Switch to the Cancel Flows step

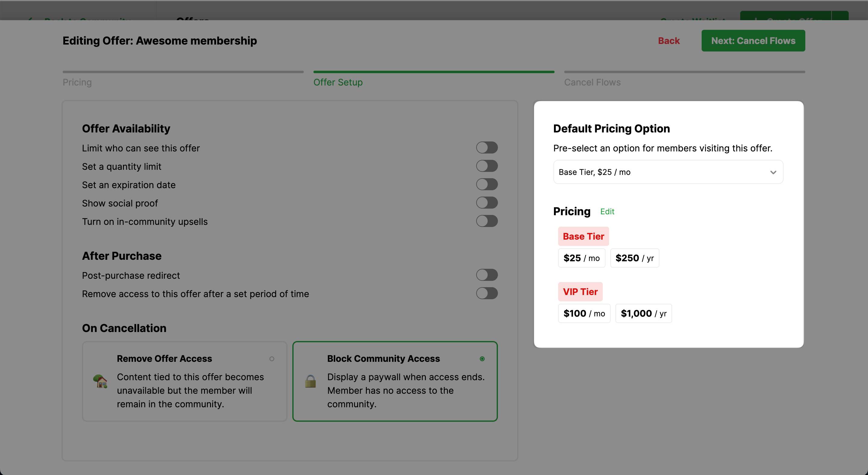(592, 82)
